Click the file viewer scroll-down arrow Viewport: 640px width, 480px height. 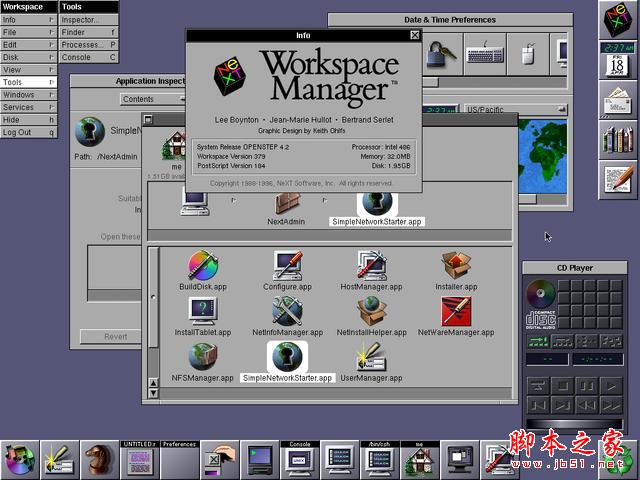tap(153, 393)
